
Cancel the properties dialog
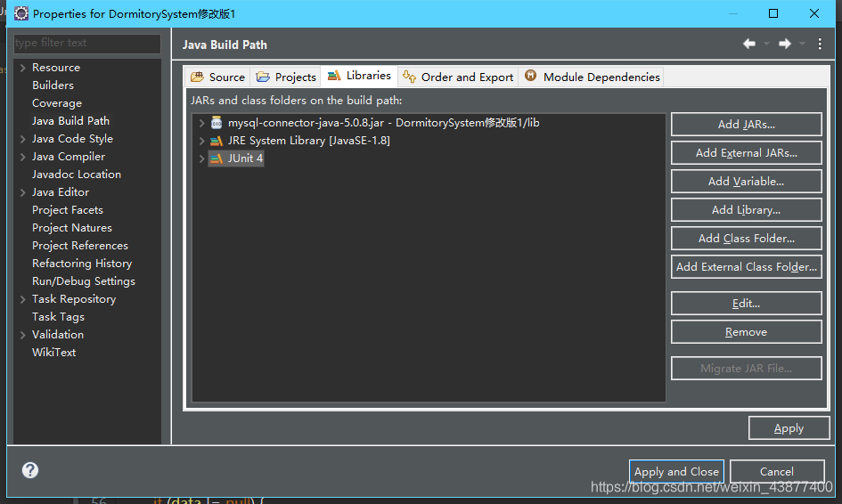pyautogui.click(x=776, y=471)
